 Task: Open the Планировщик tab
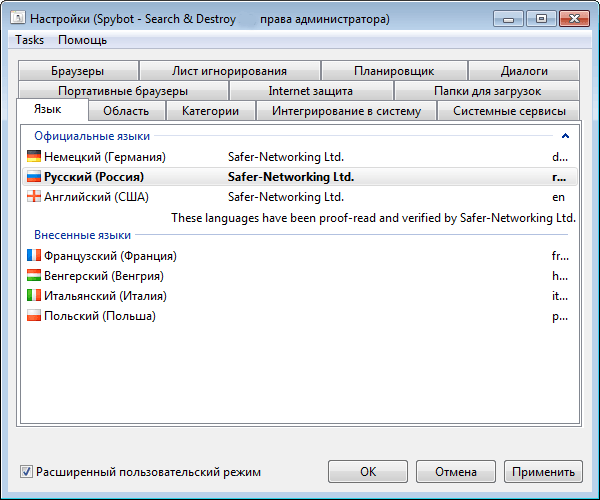(x=394, y=71)
